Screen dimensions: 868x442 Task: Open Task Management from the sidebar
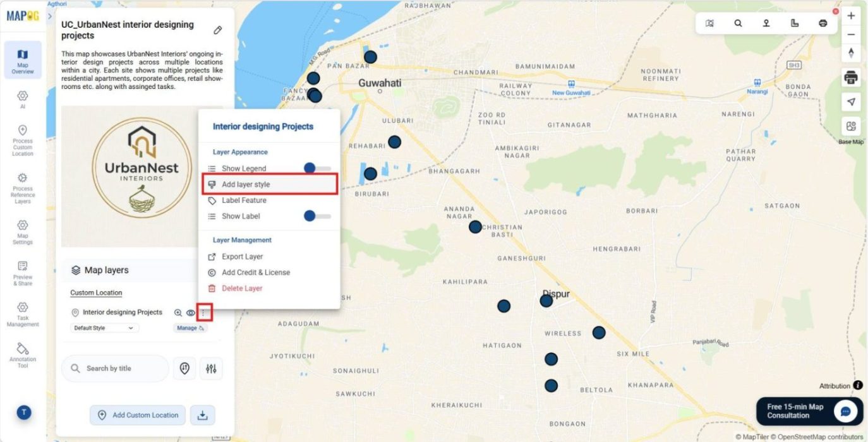pos(23,316)
